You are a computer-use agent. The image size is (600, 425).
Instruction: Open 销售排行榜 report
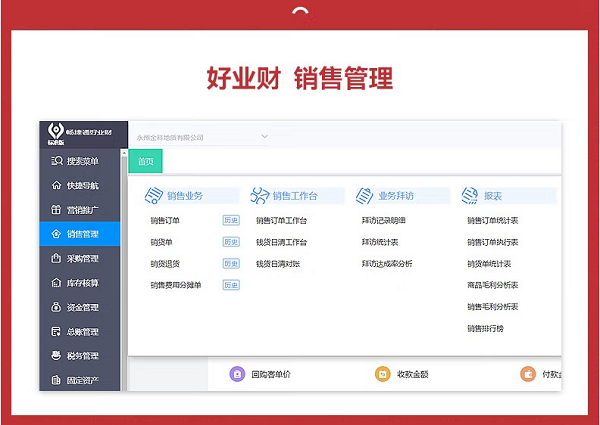pyautogui.click(x=485, y=328)
